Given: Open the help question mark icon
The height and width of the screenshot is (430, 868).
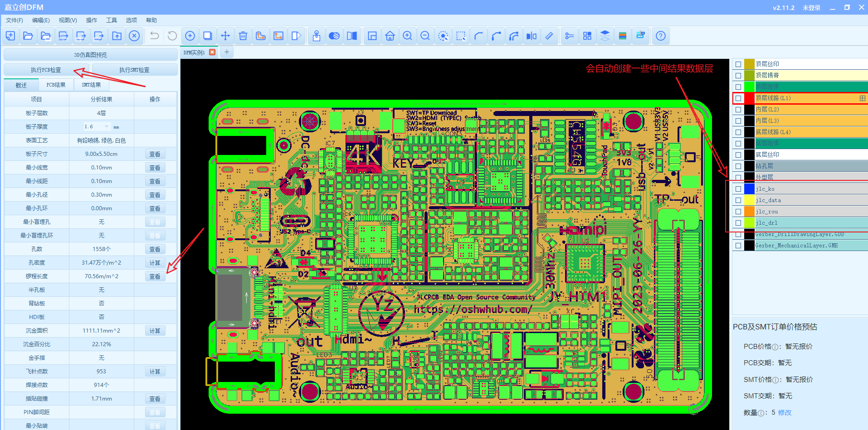Looking at the screenshot, I should tap(661, 36).
